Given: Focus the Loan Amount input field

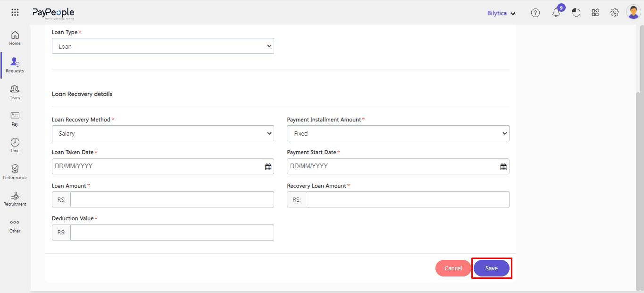Looking at the screenshot, I should pos(172,199).
